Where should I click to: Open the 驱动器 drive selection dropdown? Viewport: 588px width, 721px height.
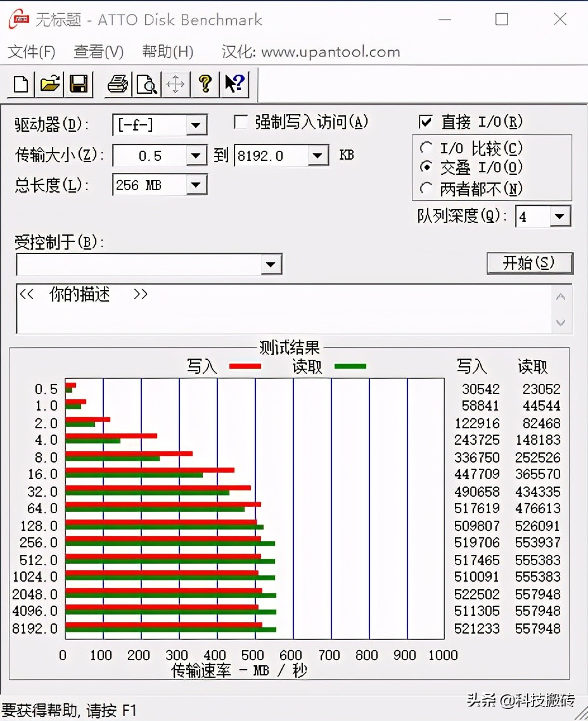[196, 125]
